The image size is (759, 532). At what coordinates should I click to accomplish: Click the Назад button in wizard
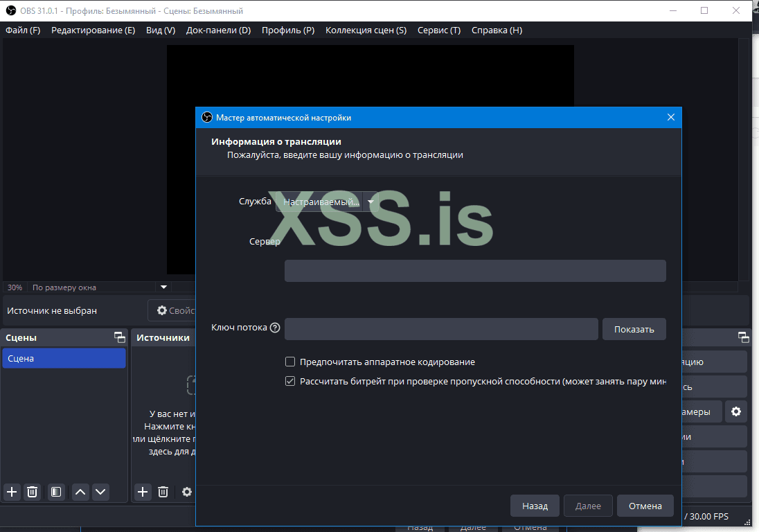click(x=535, y=506)
